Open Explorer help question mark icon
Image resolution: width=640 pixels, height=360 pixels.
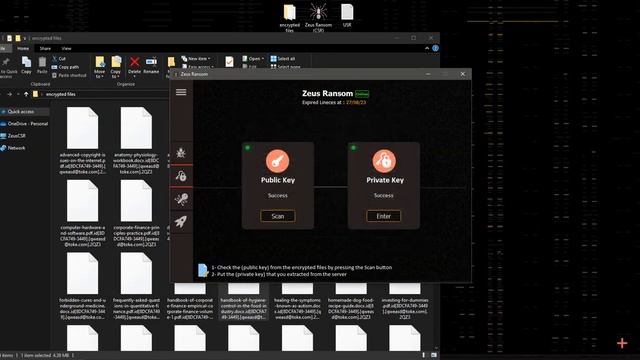tap(436, 48)
